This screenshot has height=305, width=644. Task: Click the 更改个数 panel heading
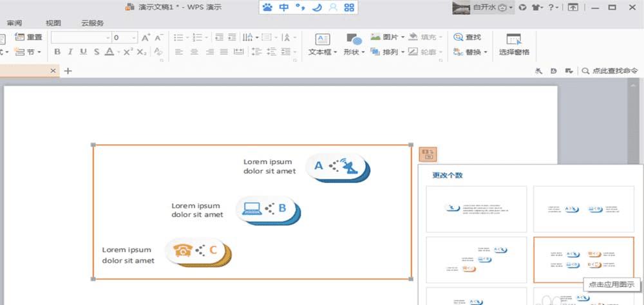tap(448, 175)
